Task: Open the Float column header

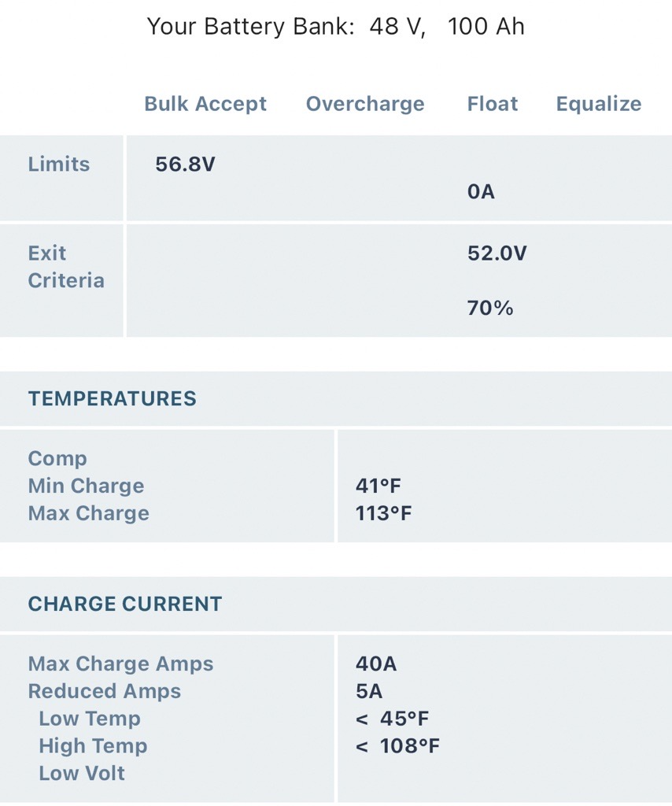Action: 493,104
